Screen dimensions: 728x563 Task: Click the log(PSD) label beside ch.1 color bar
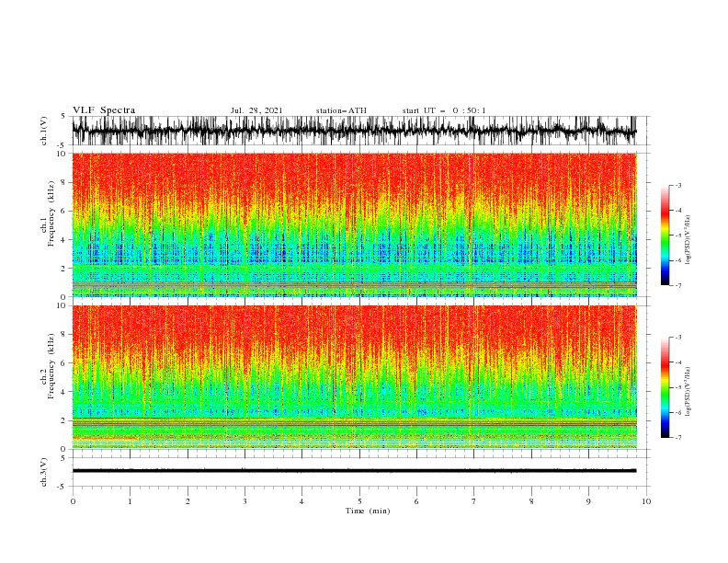688,240
